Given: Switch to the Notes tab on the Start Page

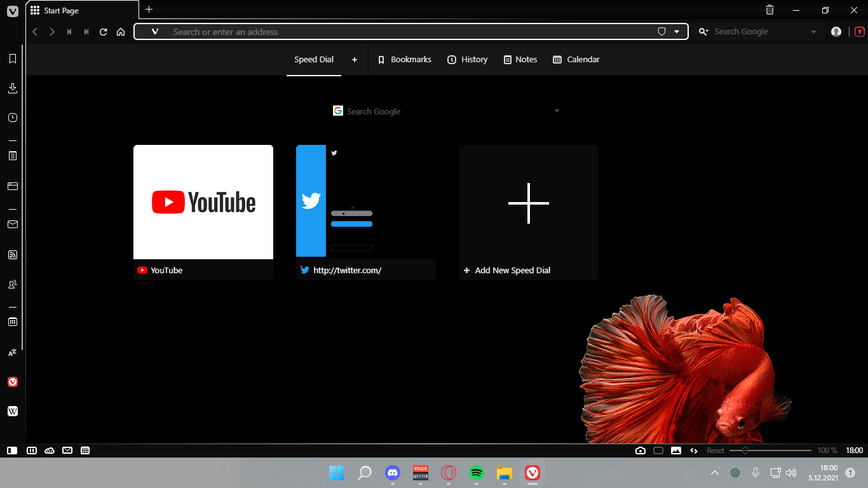Looking at the screenshot, I should click(520, 60).
